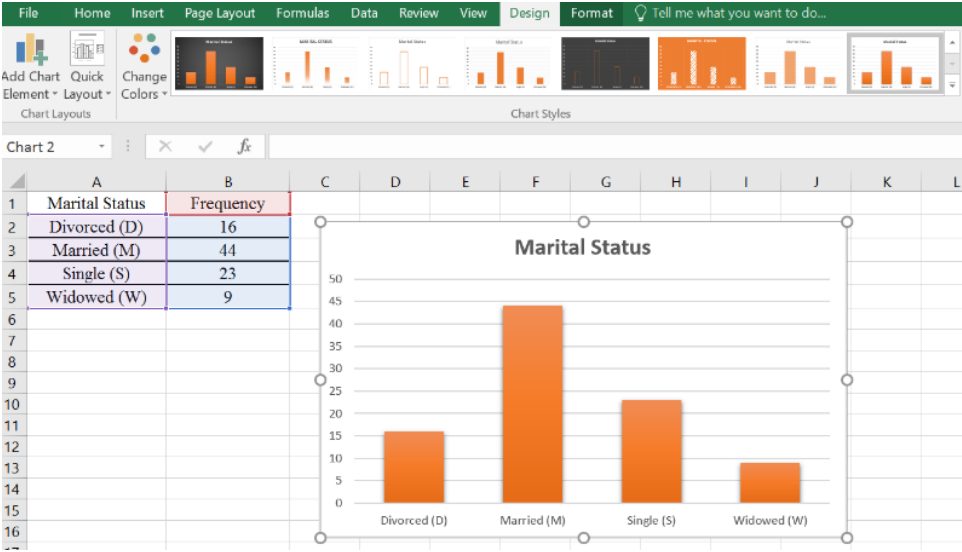Open the Add Chart Element menu
Viewport: 962px width, 552px height.
(x=31, y=66)
